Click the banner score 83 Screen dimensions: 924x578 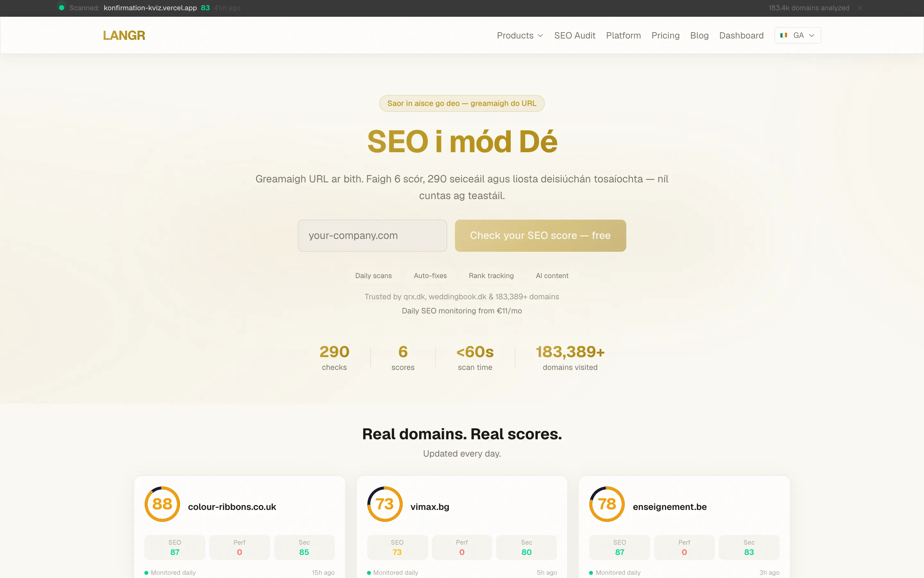(205, 8)
